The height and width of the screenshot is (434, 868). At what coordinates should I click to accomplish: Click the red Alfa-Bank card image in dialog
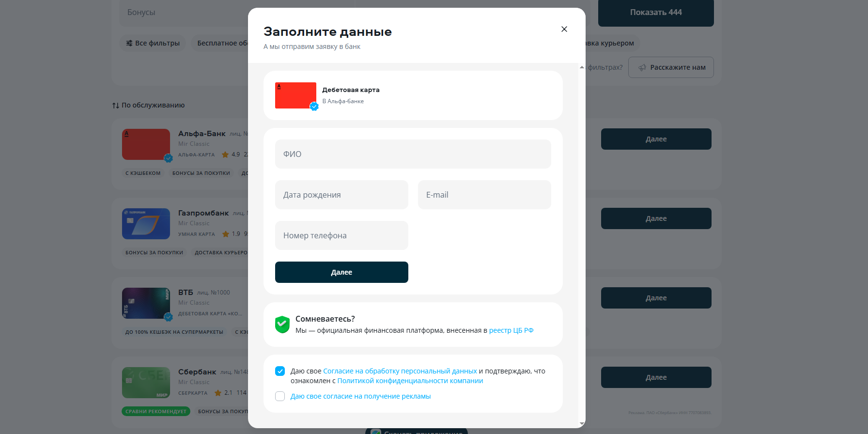295,95
